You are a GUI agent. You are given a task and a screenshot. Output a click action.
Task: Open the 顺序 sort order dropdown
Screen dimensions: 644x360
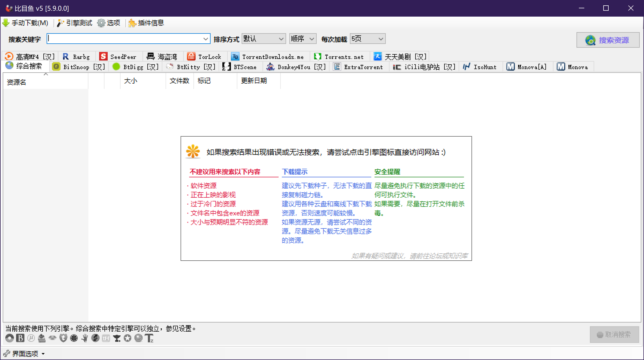tap(303, 39)
